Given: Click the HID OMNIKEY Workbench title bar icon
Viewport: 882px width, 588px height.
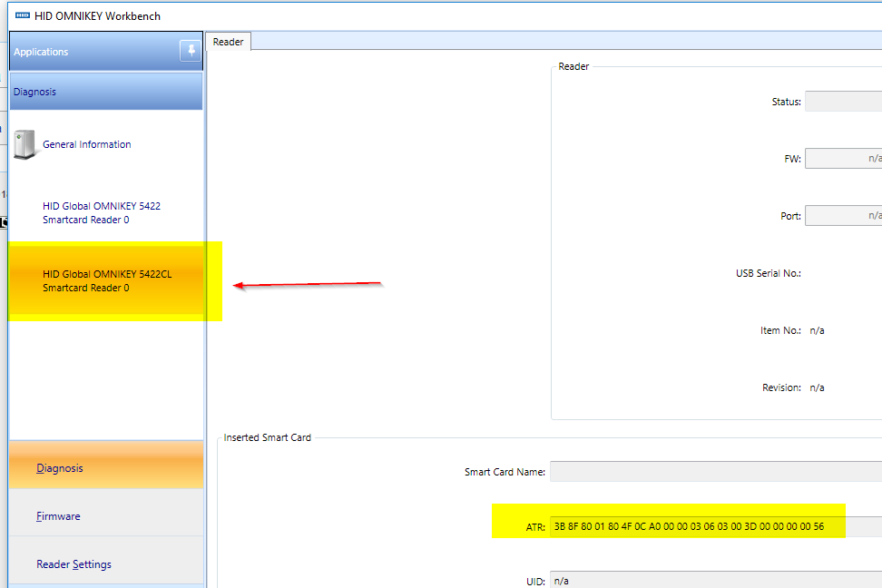Looking at the screenshot, I should tap(21, 15).
